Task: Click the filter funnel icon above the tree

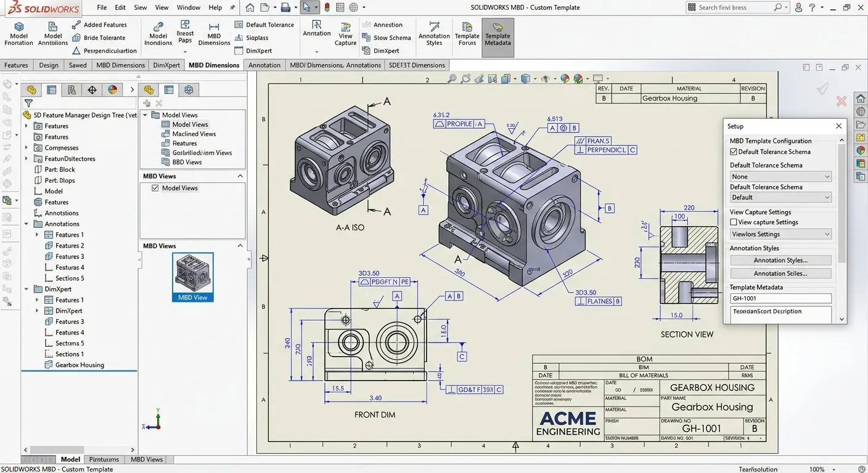Action: [28, 103]
